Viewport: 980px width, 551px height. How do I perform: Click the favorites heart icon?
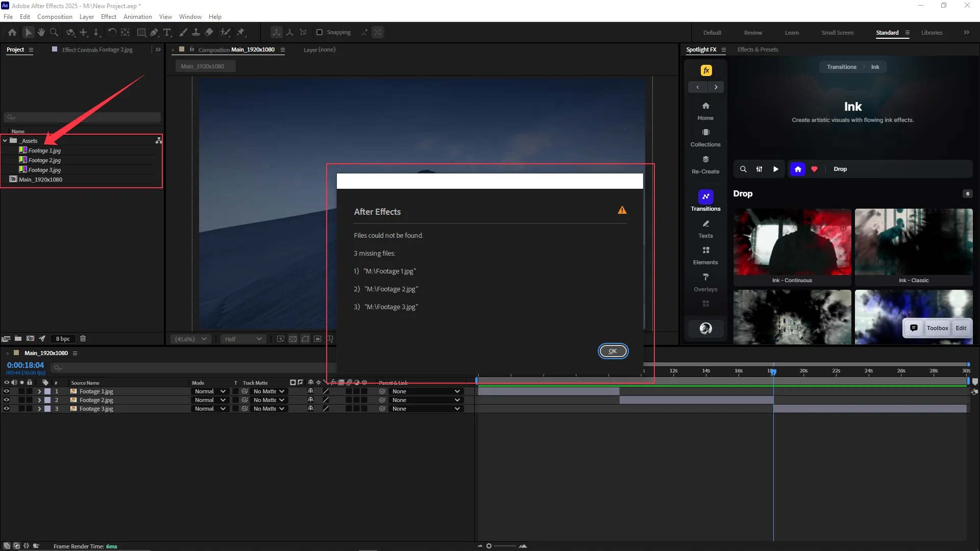814,169
